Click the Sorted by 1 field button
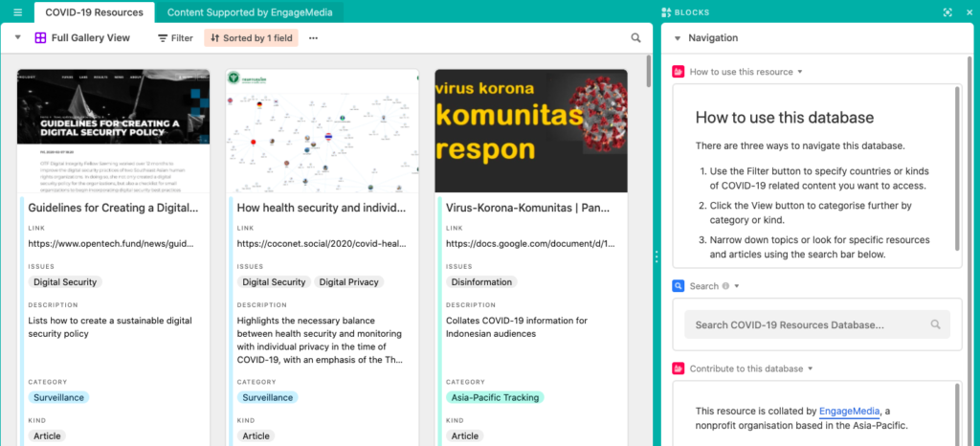The width and height of the screenshot is (980, 446). click(251, 38)
